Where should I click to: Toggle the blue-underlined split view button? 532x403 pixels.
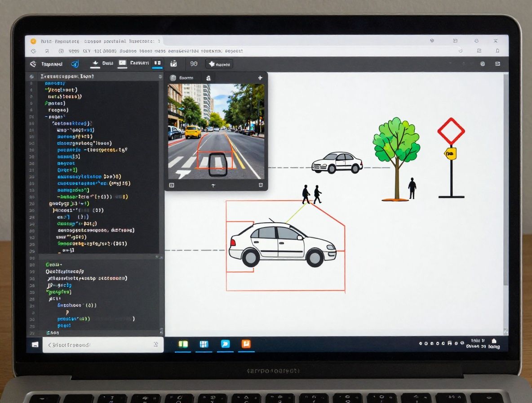pyautogui.click(x=157, y=64)
